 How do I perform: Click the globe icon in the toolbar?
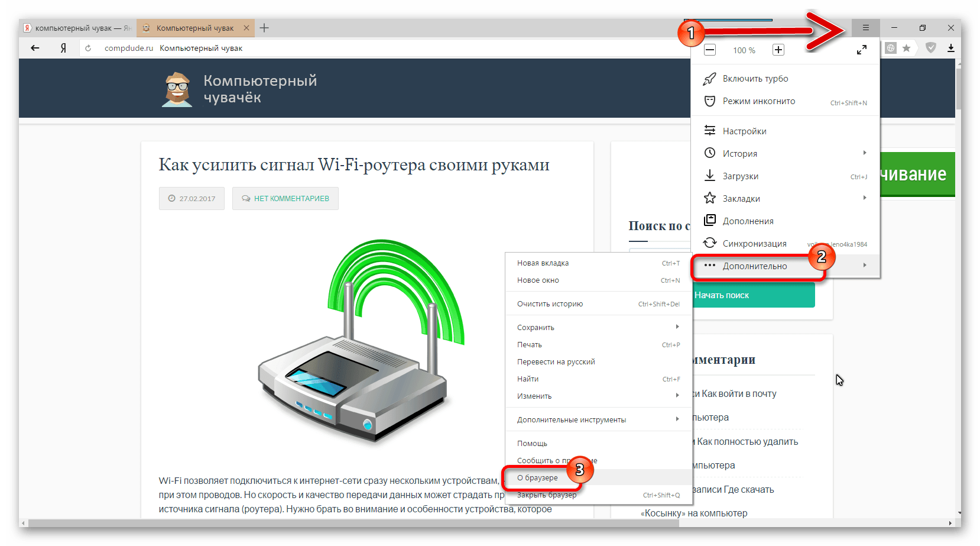(891, 48)
